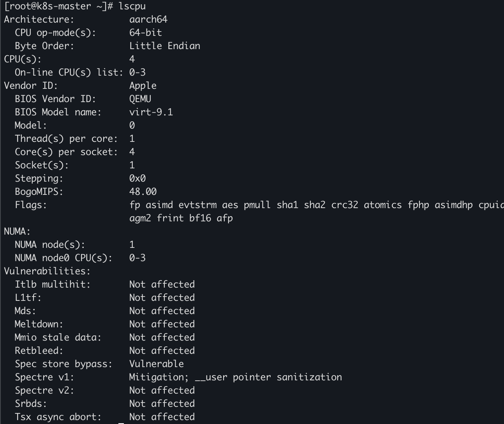Click the Flags label
This screenshot has height=424, width=504.
pos(31,205)
